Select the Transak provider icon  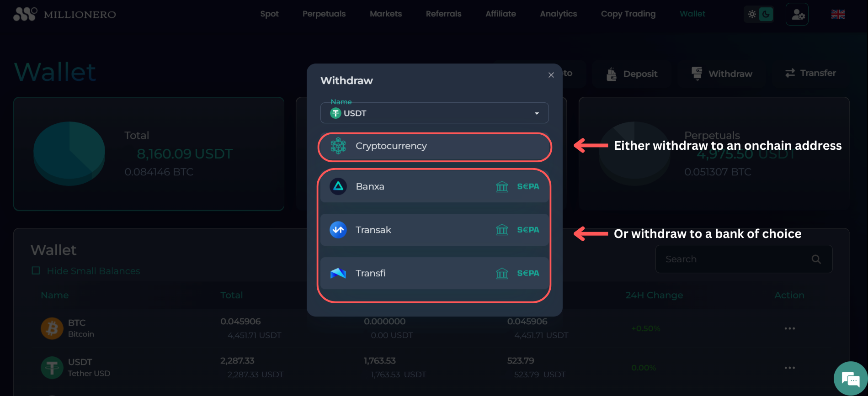tap(338, 230)
